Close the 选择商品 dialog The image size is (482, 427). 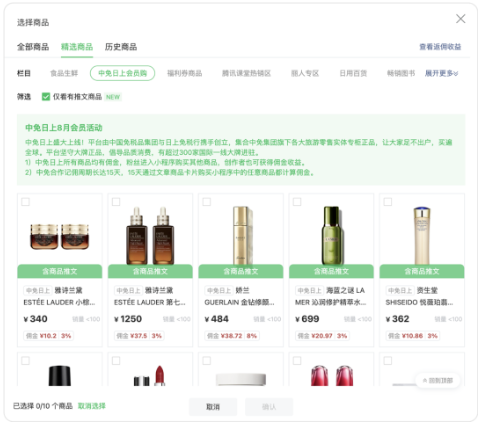[460, 19]
